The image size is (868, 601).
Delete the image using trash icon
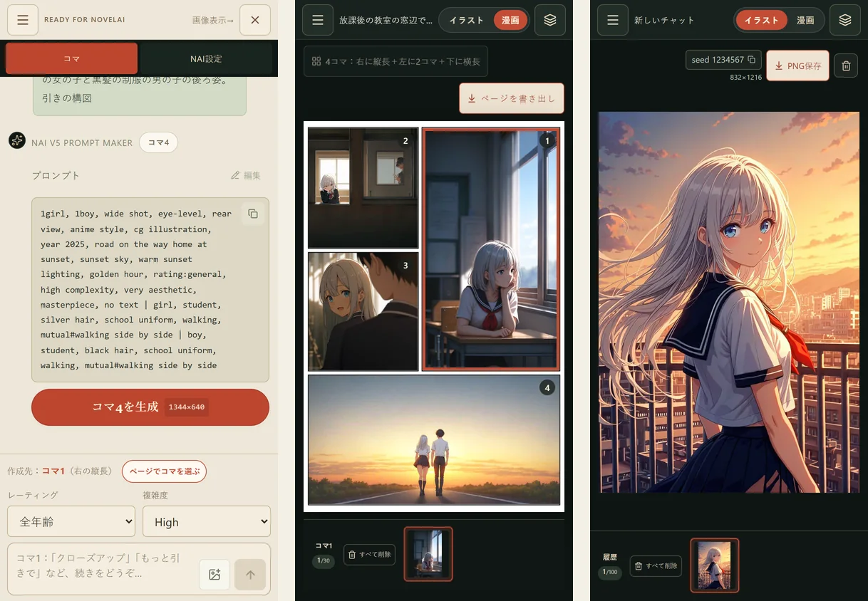click(x=846, y=66)
